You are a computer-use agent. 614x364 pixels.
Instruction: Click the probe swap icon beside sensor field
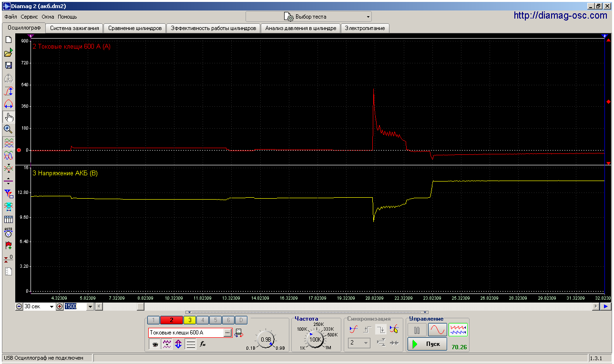[x=238, y=333]
